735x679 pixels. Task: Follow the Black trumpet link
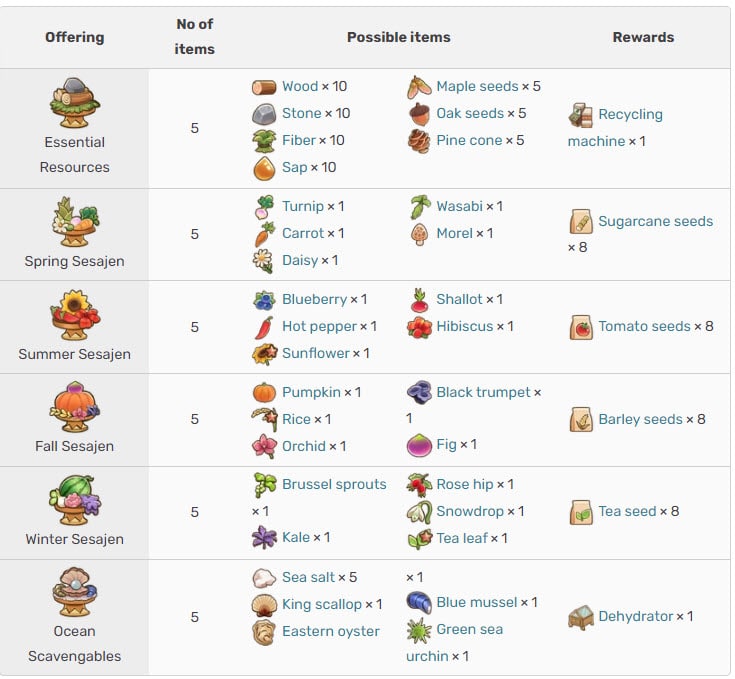coord(483,393)
